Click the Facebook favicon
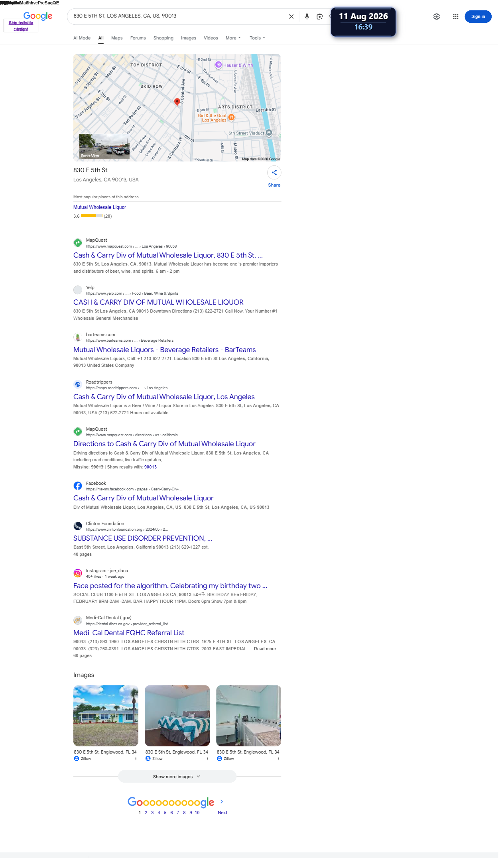 click(x=78, y=486)
